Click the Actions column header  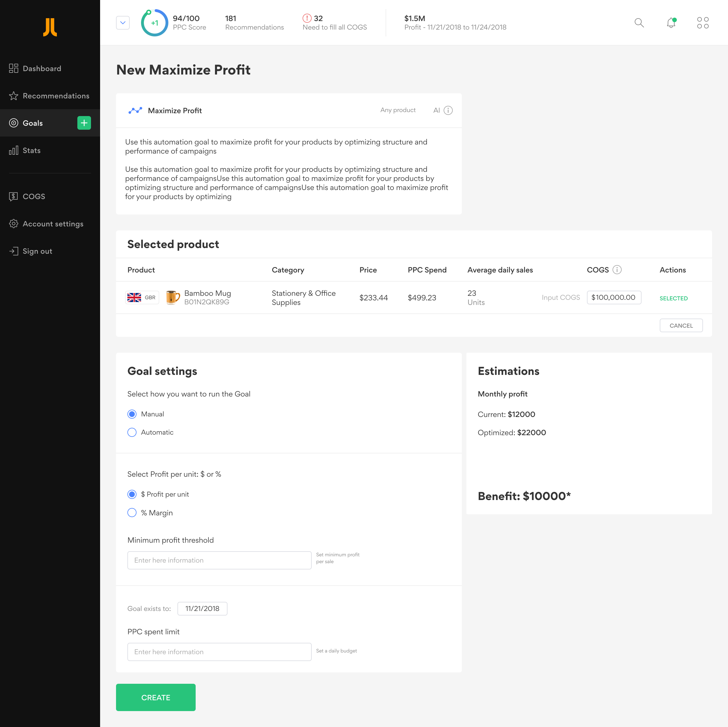pyautogui.click(x=673, y=270)
